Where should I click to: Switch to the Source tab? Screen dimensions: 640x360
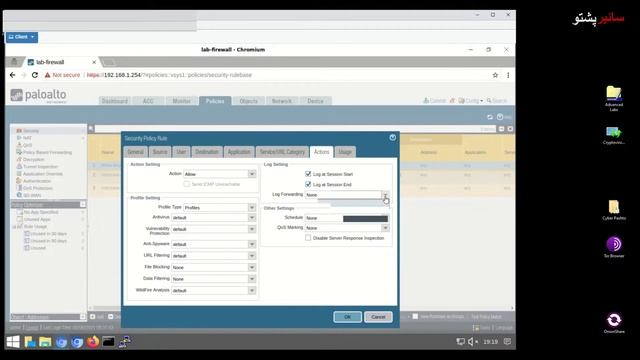pos(160,152)
